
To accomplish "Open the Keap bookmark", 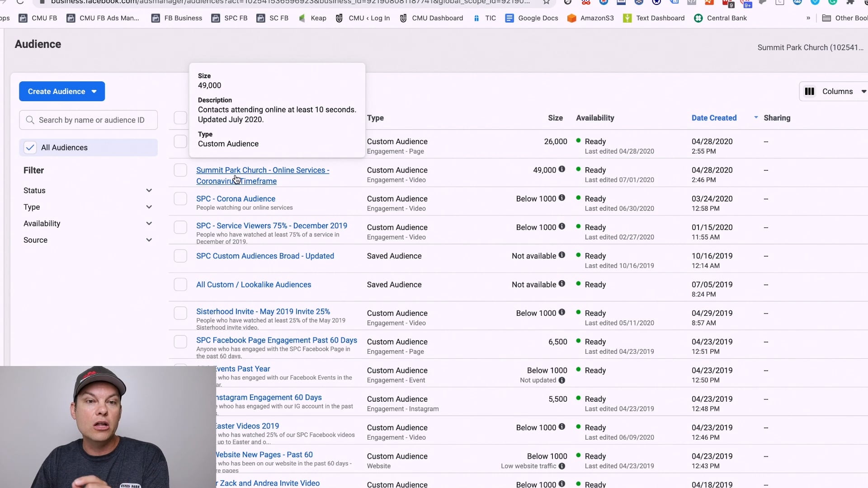I will tap(312, 18).
